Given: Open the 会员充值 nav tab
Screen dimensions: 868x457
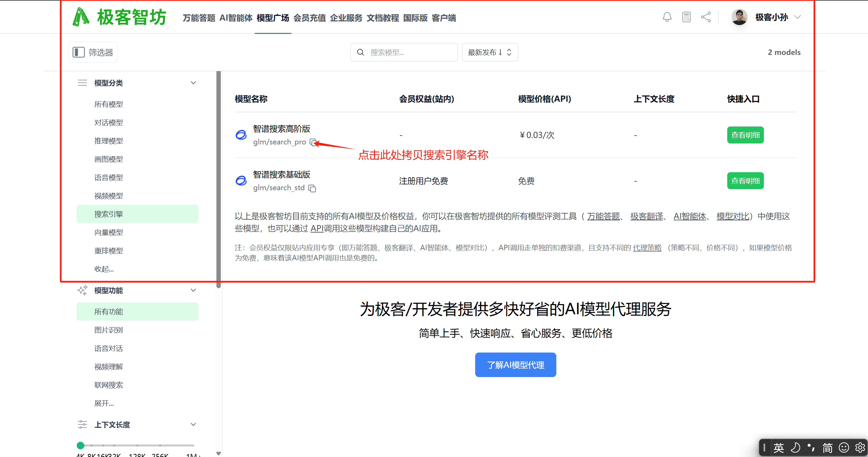Looking at the screenshot, I should [x=310, y=18].
